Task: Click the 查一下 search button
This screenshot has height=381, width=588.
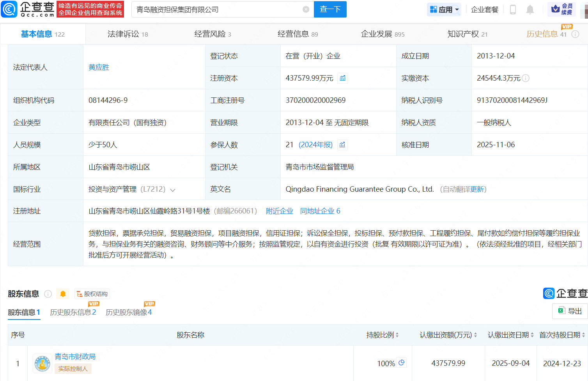Action: tap(330, 9)
